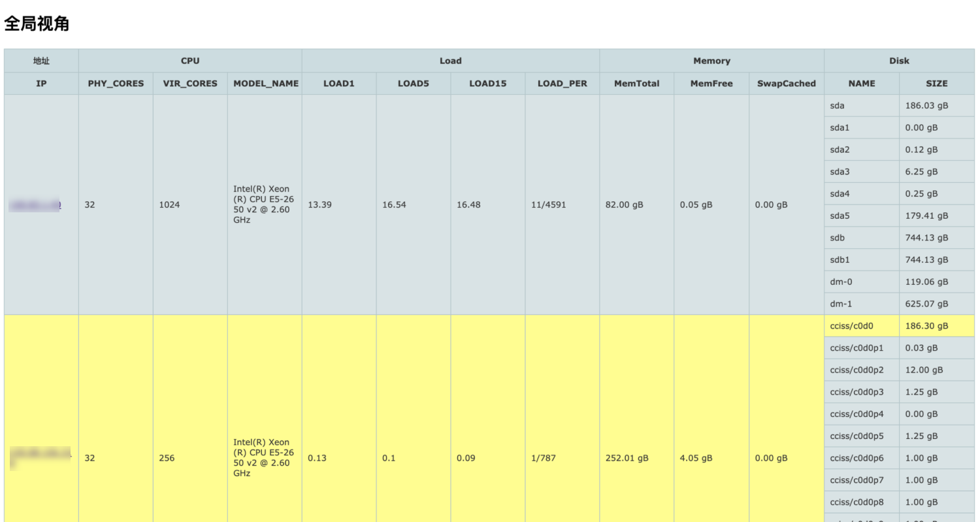Open the blurred IP link in the 256 VIR_CORES row
This screenshot has width=980, height=522.
point(41,458)
